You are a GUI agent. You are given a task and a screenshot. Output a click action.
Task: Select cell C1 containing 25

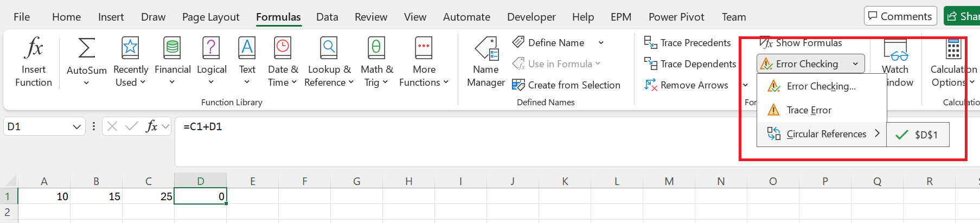coord(148,196)
